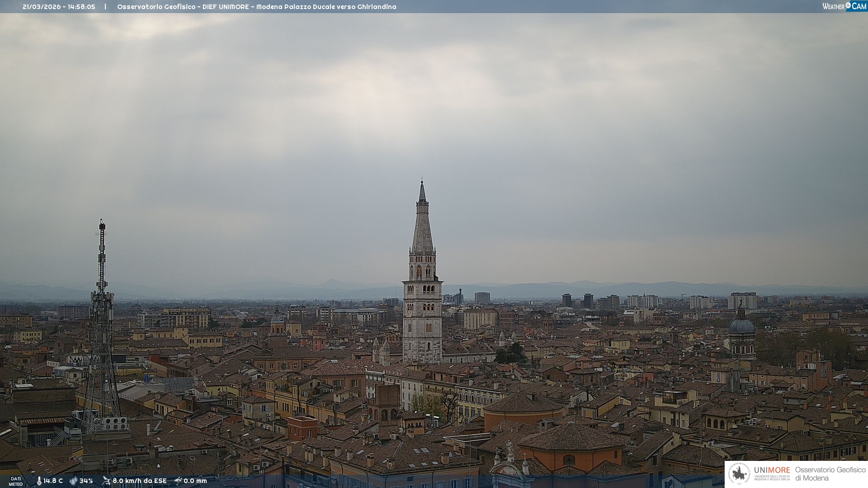Click the rain umbrella precipitation icon
Image resolution: width=868 pixels, height=488 pixels.
click(178, 481)
